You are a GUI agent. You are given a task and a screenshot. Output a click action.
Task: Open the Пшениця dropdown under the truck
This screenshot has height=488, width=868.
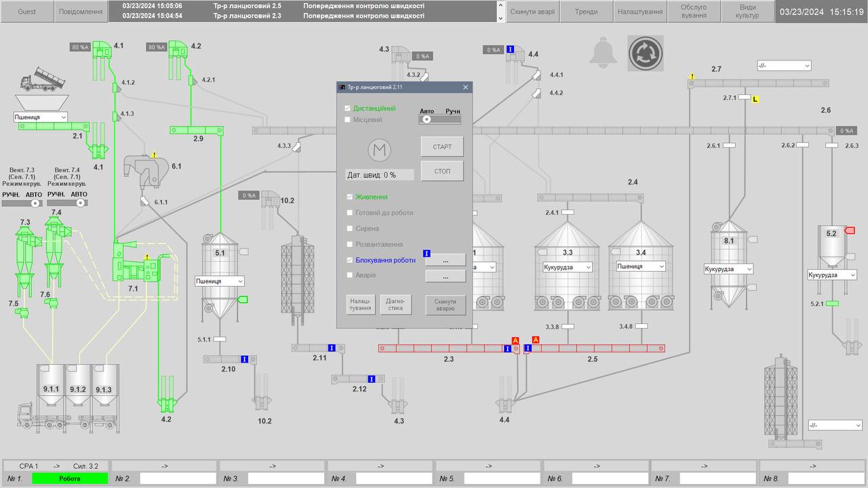pos(41,117)
